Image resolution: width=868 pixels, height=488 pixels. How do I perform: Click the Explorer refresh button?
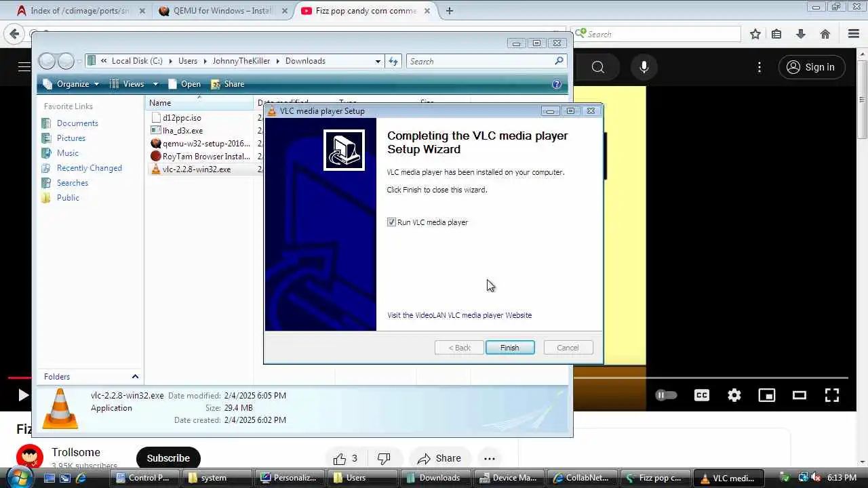(x=393, y=61)
